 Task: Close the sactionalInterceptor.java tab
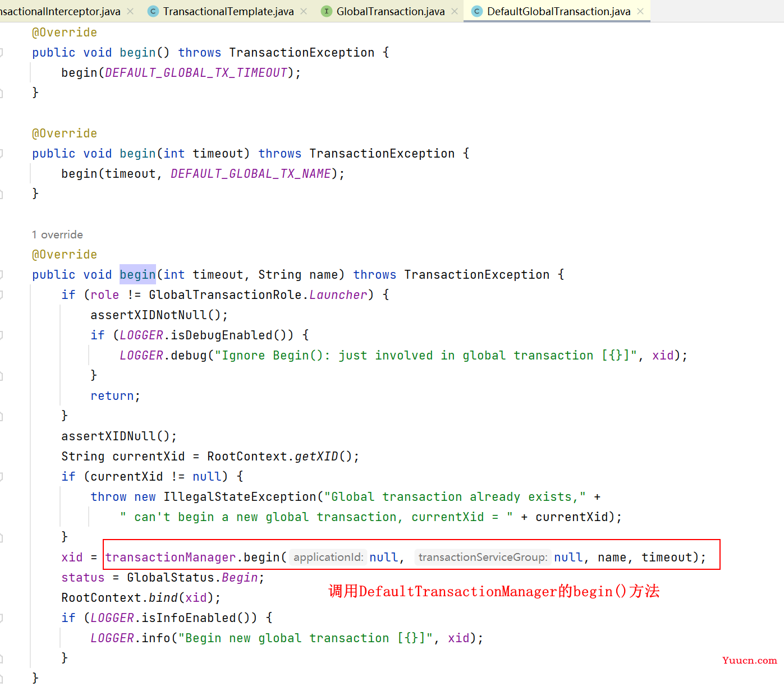130,11
